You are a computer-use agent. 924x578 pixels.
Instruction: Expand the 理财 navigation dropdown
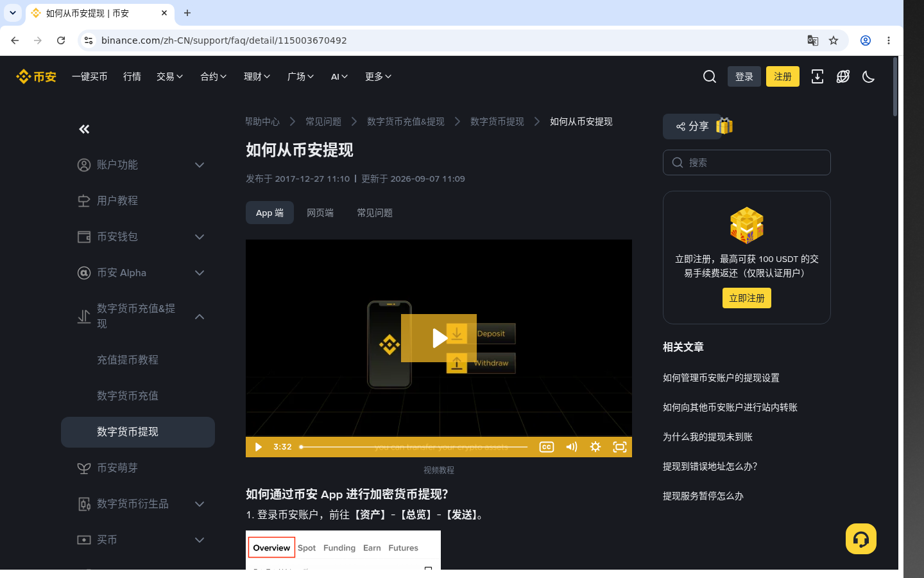click(x=257, y=76)
